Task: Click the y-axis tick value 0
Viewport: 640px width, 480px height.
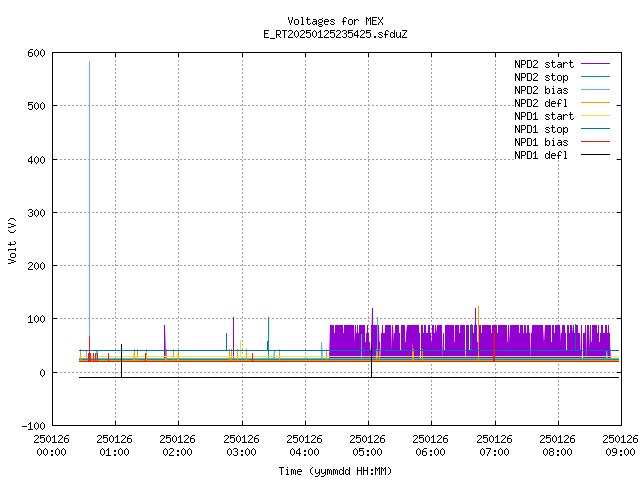Action: [x=42, y=373]
